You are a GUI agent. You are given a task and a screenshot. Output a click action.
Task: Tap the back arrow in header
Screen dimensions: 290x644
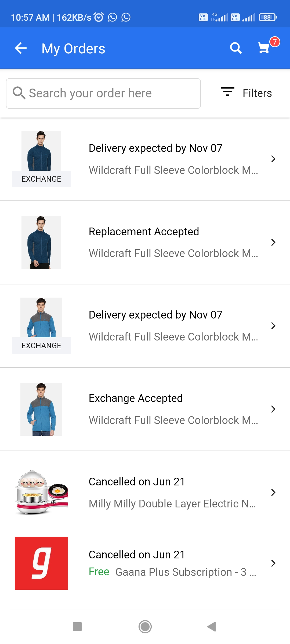21,48
